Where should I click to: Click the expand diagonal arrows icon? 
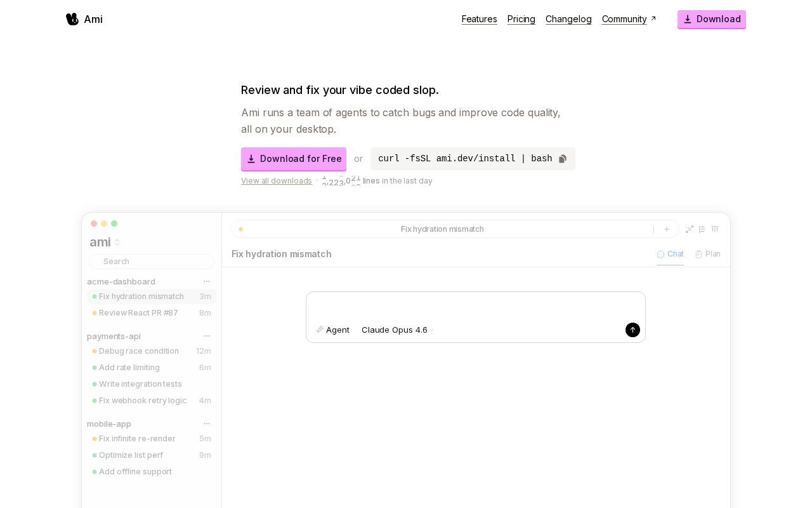point(690,229)
